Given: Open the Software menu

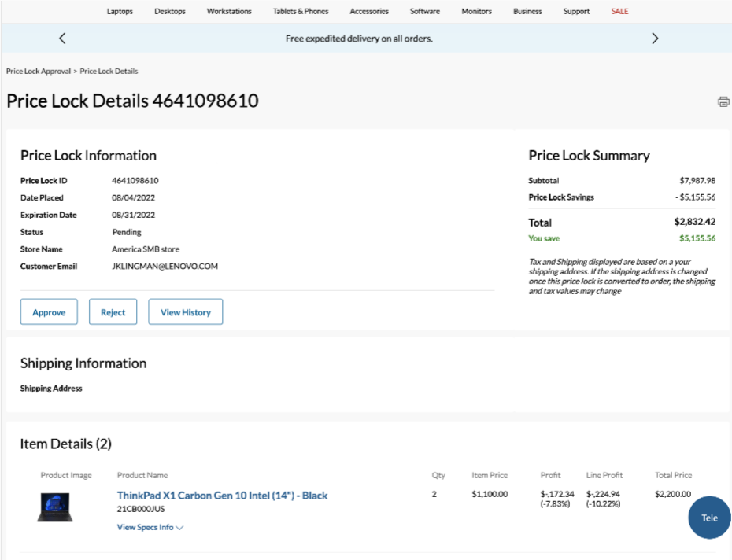Looking at the screenshot, I should click(425, 11).
